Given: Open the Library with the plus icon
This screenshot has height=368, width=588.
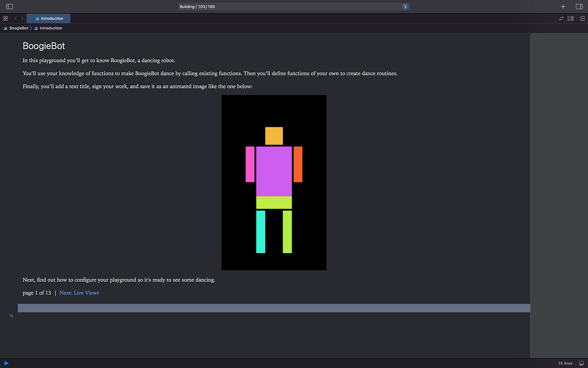Looking at the screenshot, I should click(x=563, y=6).
